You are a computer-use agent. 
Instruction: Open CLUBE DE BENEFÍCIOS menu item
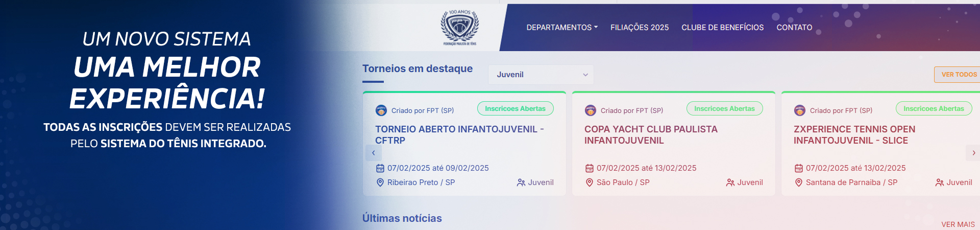(722, 28)
